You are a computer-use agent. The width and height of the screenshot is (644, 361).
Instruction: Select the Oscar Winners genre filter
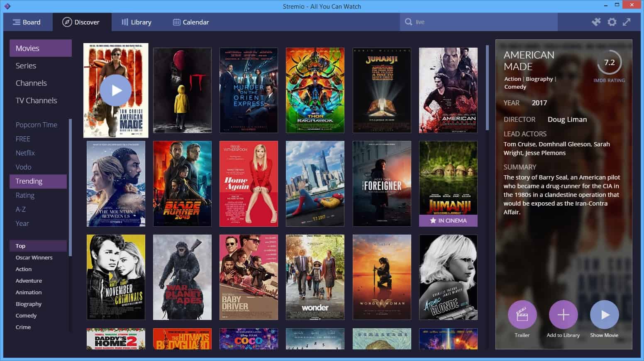point(34,257)
